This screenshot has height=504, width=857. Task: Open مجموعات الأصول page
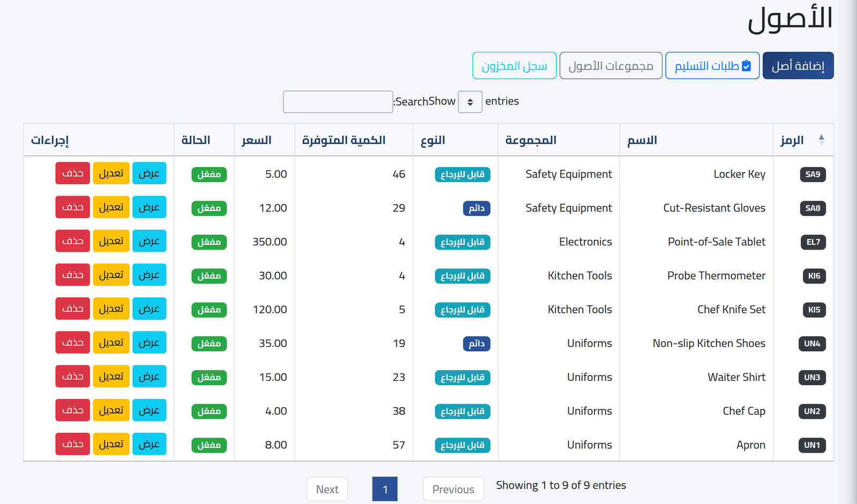(x=611, y=65)
